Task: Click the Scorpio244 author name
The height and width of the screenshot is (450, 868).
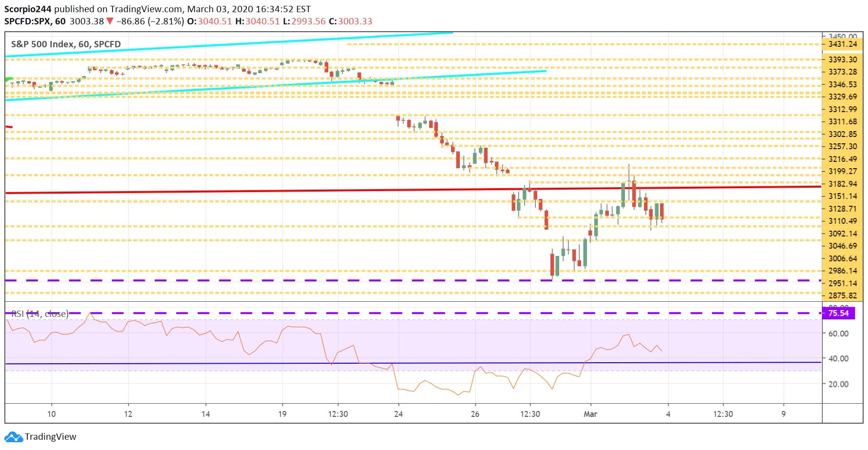Action: (x=28, y=9)
